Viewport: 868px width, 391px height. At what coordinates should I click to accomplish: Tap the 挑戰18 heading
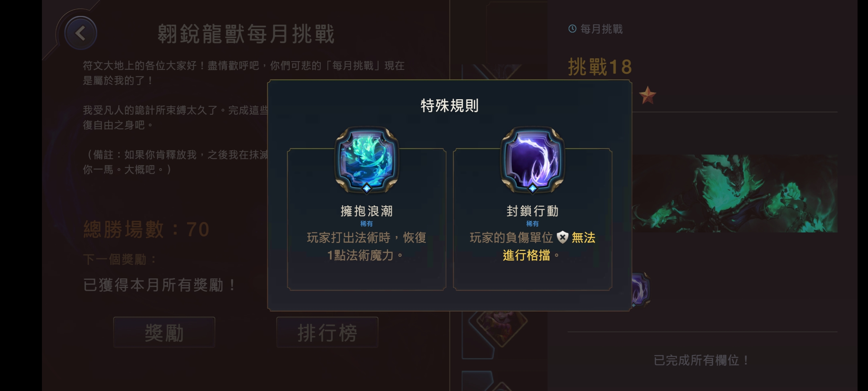600,67
